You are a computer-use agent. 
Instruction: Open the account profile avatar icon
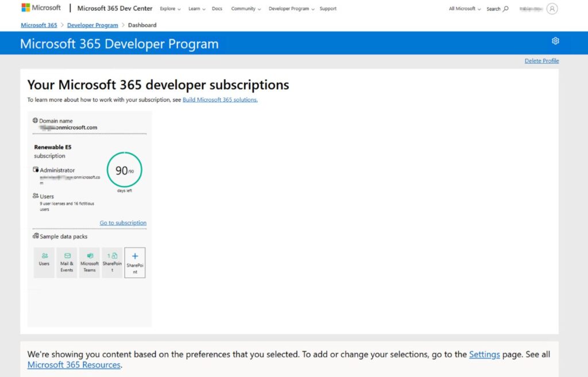(x=552, y=9)
